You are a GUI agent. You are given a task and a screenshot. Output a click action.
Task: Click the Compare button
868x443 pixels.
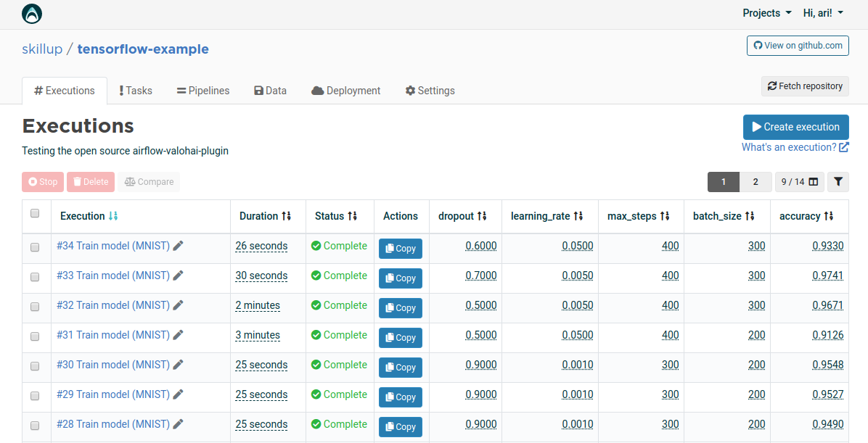[149, 182]
